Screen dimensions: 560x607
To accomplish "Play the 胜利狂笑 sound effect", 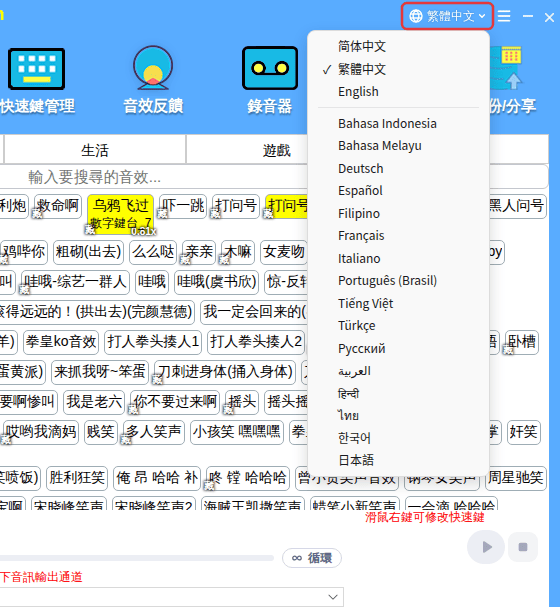I will click(77, 478).
